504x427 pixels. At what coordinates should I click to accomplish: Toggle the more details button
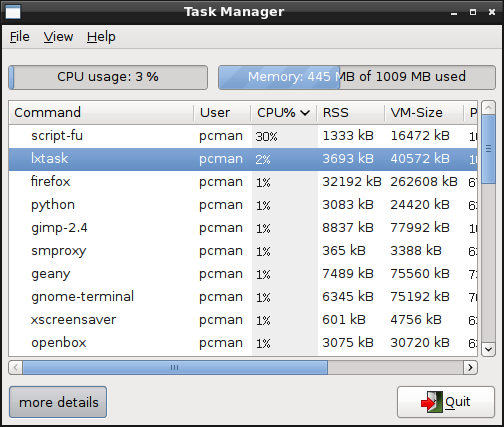58,402
